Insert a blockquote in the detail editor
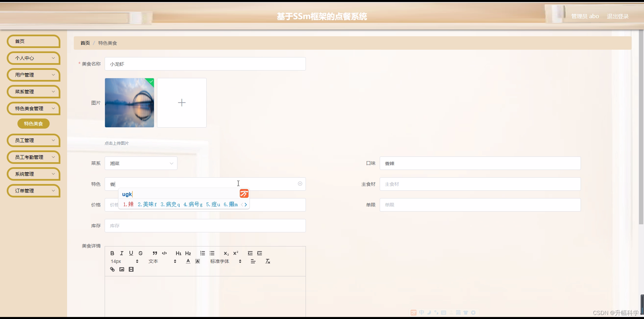 155,253
